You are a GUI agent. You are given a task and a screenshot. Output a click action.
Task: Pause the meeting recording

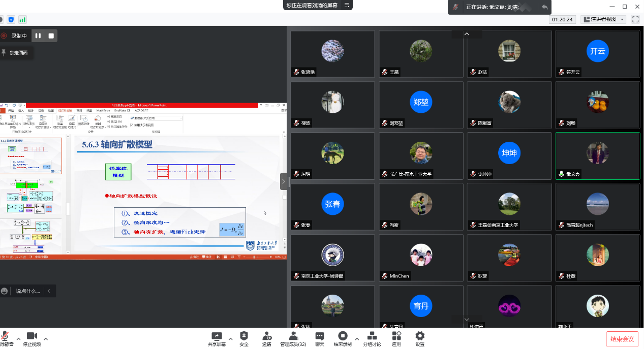[x=38, y=36]
